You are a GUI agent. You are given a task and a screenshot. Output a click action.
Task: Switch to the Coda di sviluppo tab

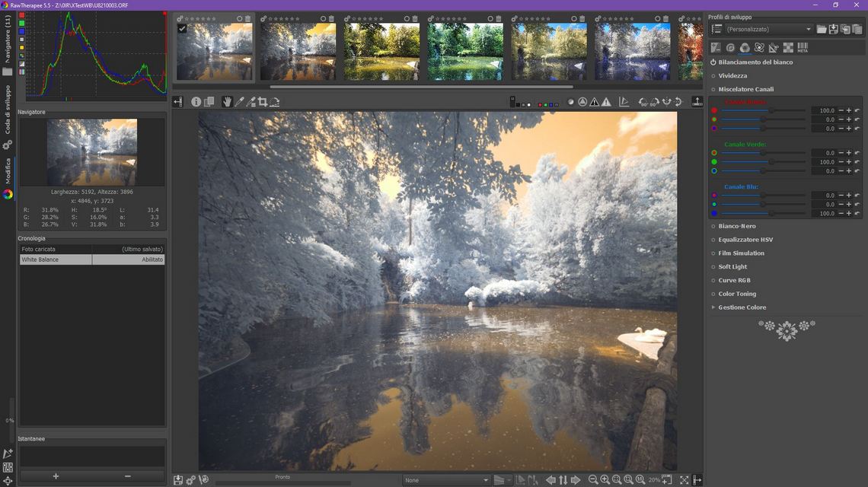pos(7,110)
